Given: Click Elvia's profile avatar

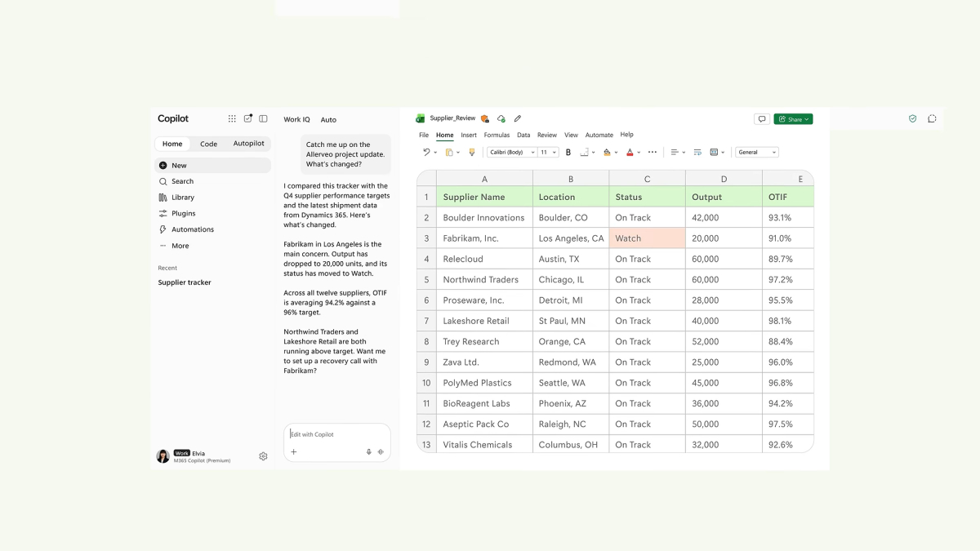Looking at the screenshot, I should point(163,456).
